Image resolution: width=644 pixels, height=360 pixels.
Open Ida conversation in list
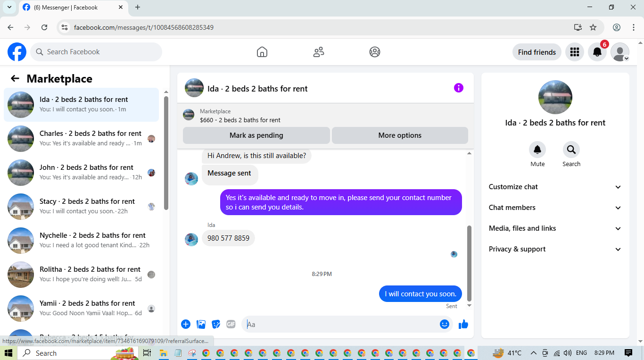point(81,105)
